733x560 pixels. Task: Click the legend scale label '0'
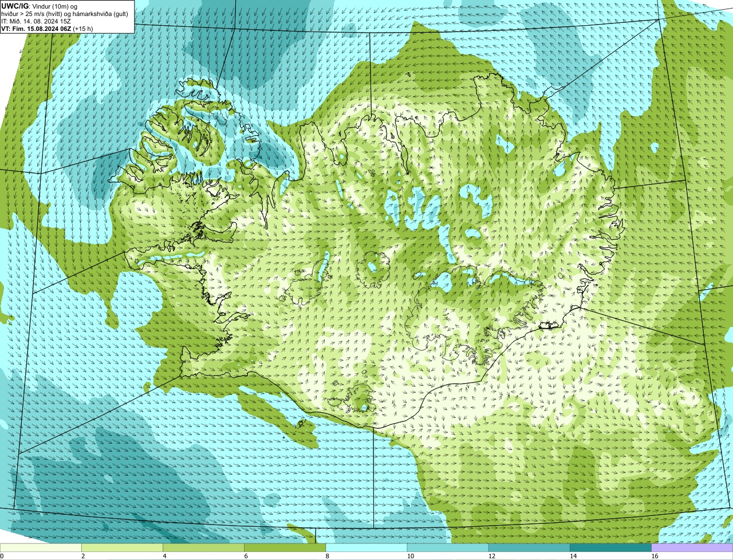[2, 556]
